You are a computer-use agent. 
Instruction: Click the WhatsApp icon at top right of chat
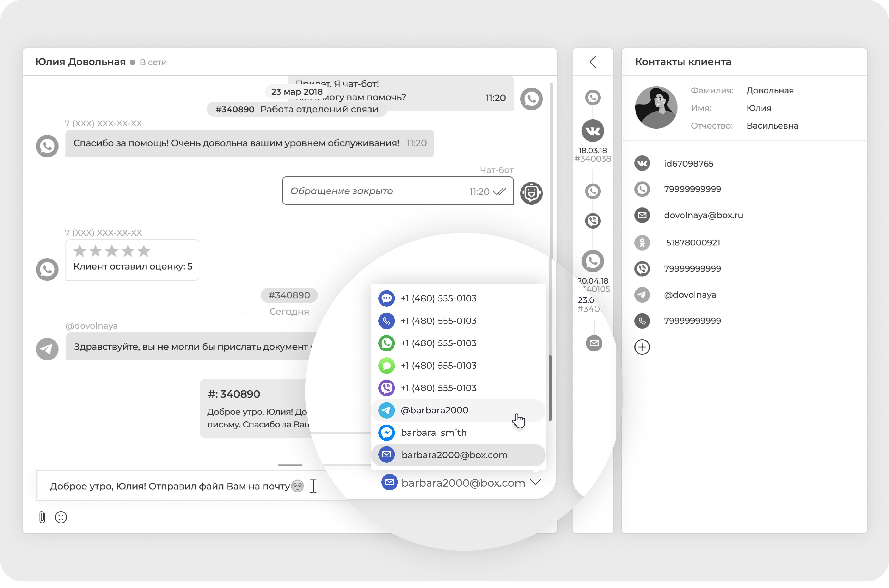tap(531, 99)
